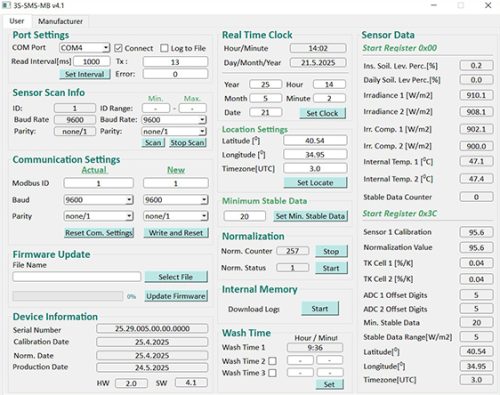
Task: Start sensor scan with Scan button
Action: (153, 143)
